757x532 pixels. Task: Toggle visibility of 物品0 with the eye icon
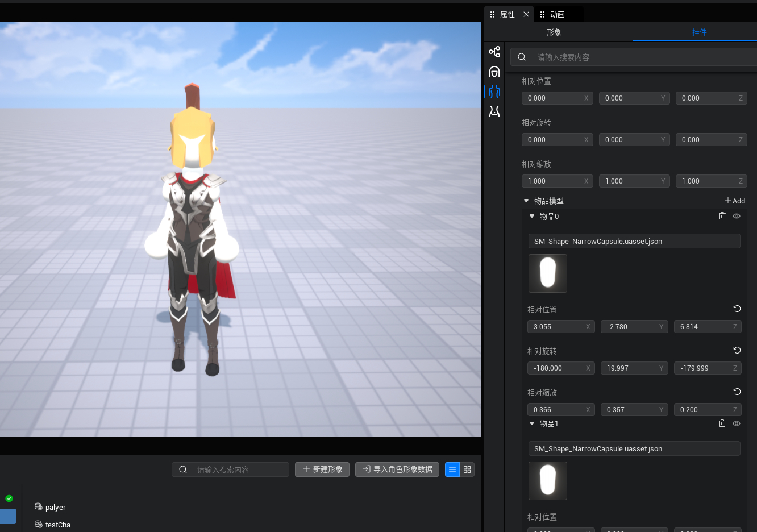[737, 216]
